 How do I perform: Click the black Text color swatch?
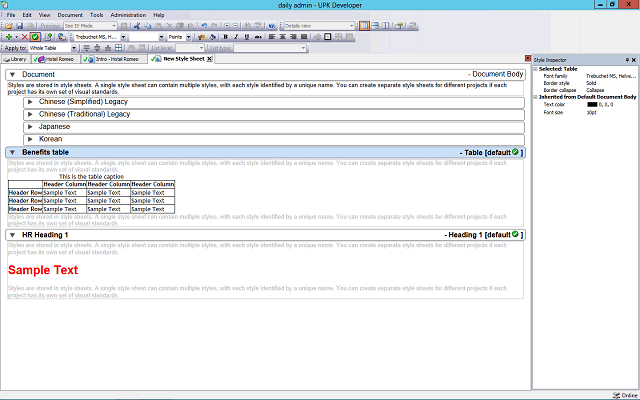592,104
